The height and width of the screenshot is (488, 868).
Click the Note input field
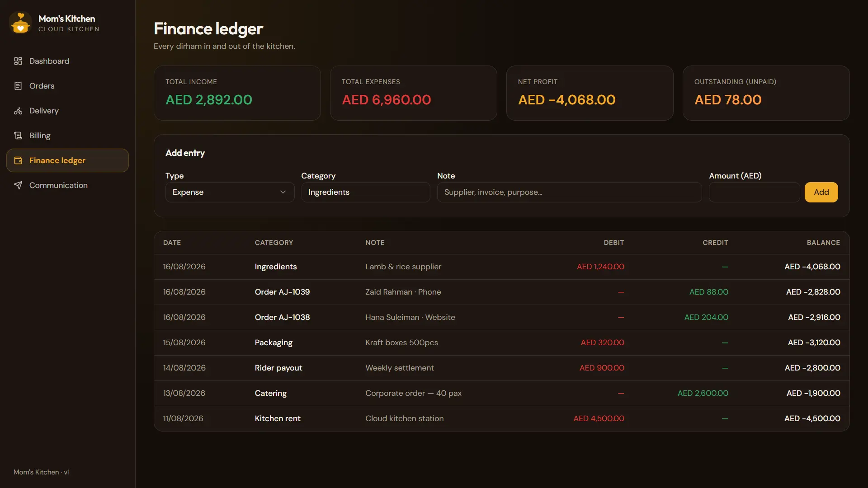click(x=569, y=192)
